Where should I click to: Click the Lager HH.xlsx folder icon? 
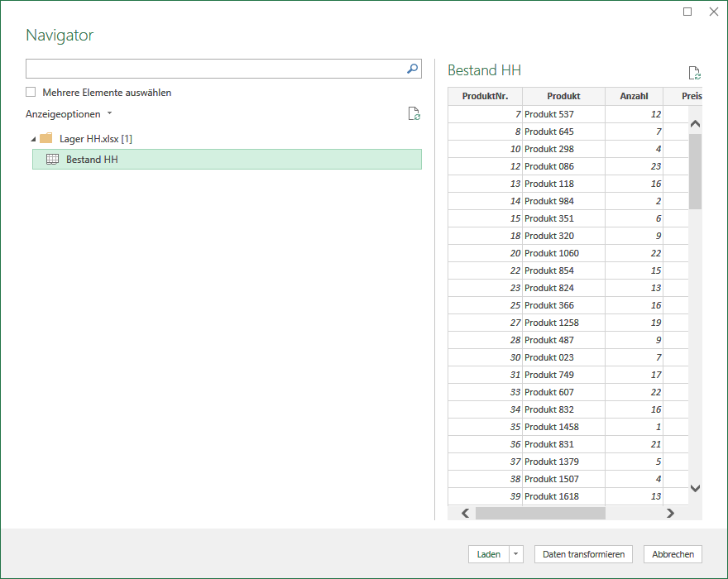pos(46,138)
